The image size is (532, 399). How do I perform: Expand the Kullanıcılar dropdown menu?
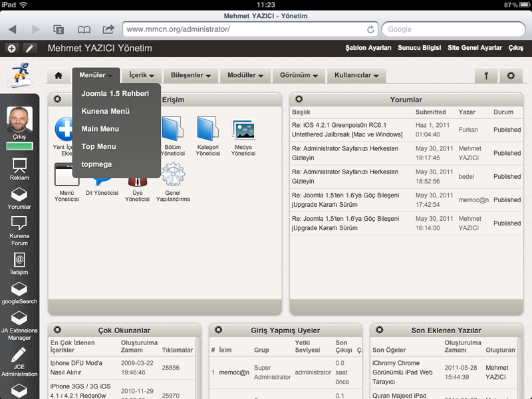pyautogui.click(x=356, y=75)
